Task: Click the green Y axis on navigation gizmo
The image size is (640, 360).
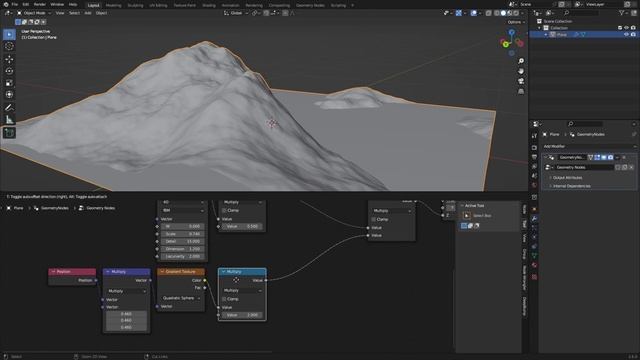Action: pyautogui.click(x=505, y=44)
